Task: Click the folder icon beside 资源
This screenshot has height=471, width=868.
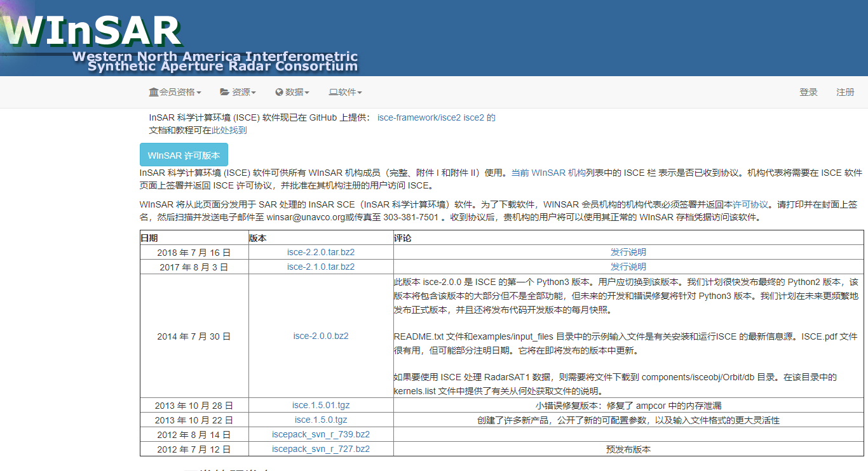Action: coord(224,92)
